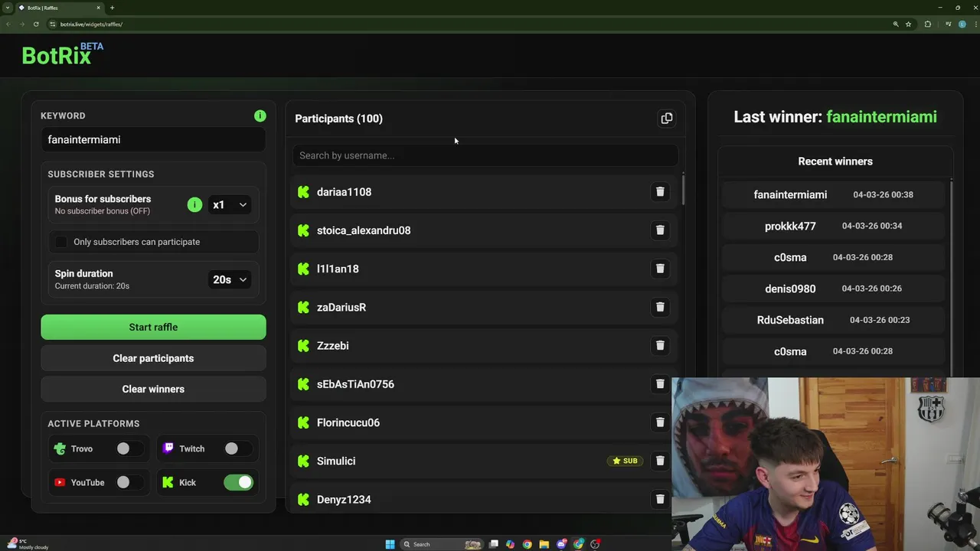
Task: Select recent winner RduSebastian
Action: point(790,320)
